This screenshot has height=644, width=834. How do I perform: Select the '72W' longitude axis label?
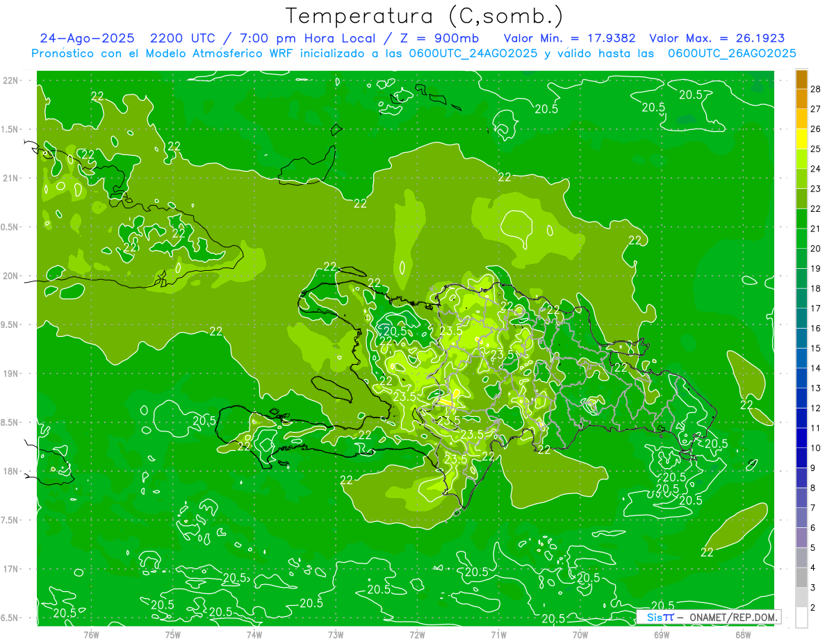pos(417,634)
